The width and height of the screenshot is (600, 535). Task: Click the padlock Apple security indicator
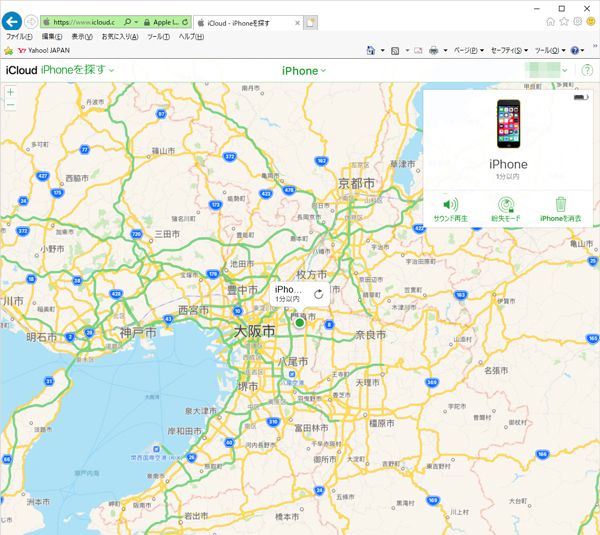click(147, 23)
